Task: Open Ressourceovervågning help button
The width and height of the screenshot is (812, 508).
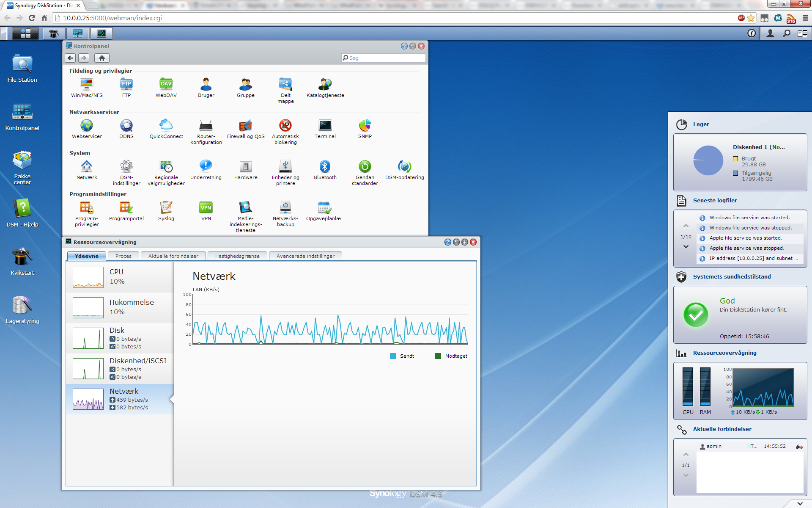Action: tap(448, 242)
